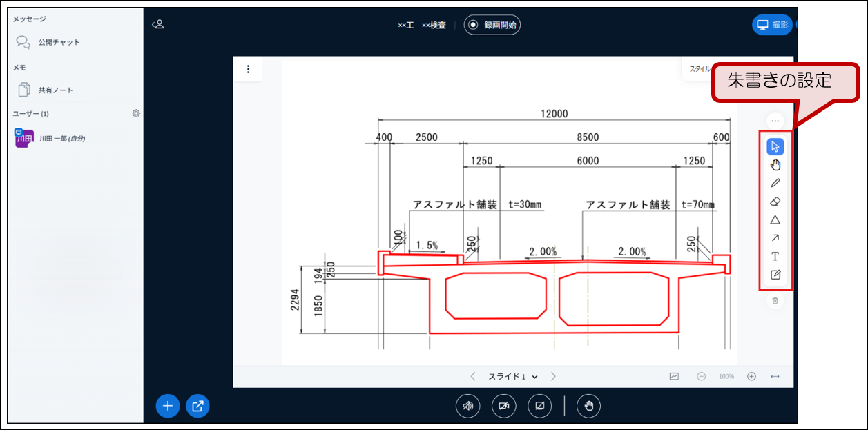Image resolution: width=868 pixels, height=430 pixels.
Task: Choose the arrow line tool
Action: tap(775, 238)
